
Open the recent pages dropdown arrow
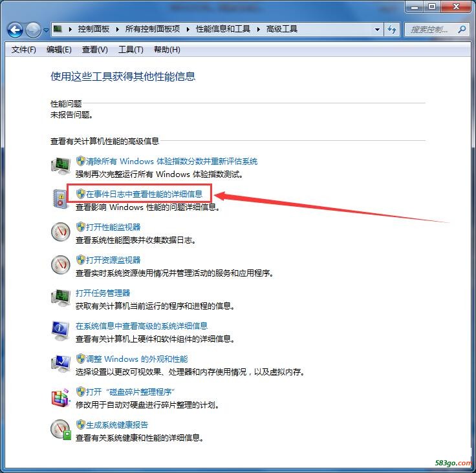pos(46,30)
